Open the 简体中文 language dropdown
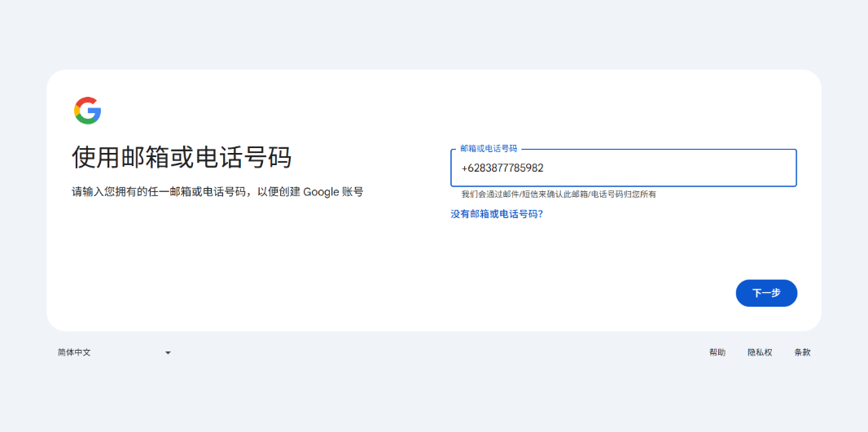 coord(114,352)
